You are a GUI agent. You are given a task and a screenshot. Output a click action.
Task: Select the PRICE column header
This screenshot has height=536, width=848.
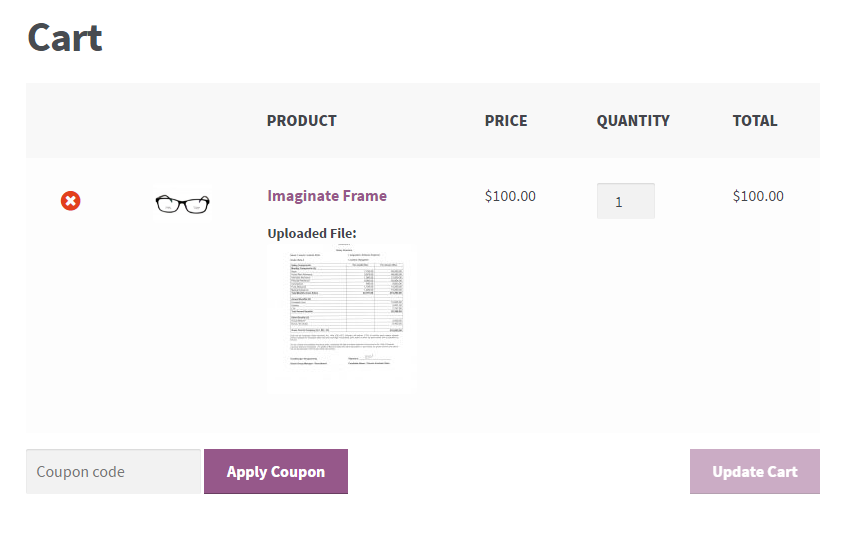[506, 121]
